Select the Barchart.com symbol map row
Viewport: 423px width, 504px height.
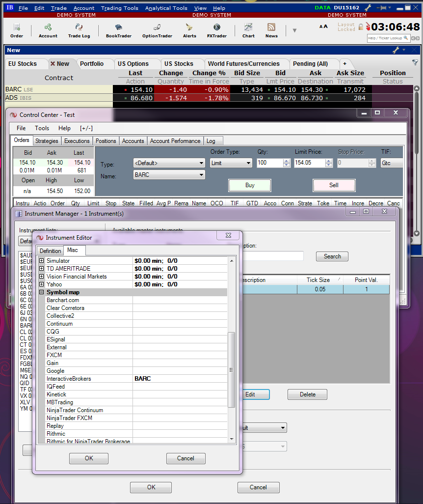pyautogui.click(x=136, y=300)
